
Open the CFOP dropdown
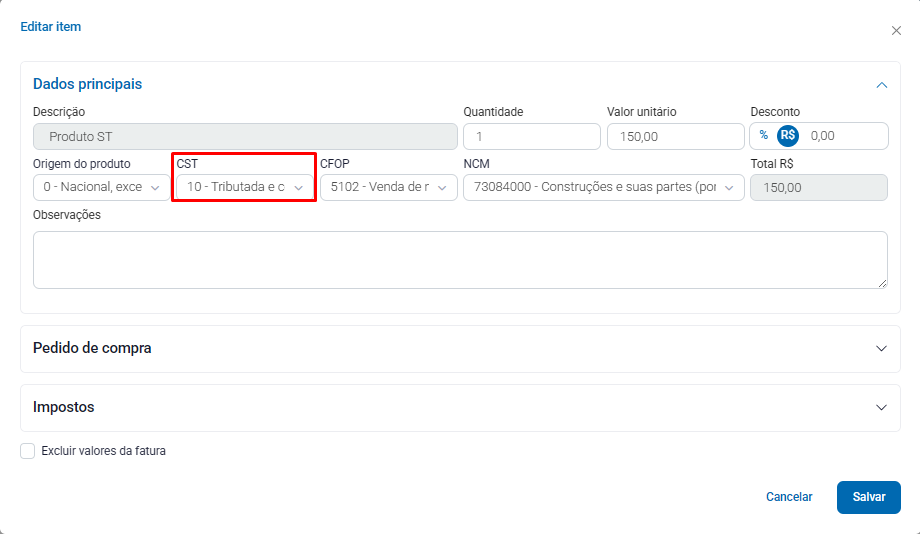(x=388, y=187)
